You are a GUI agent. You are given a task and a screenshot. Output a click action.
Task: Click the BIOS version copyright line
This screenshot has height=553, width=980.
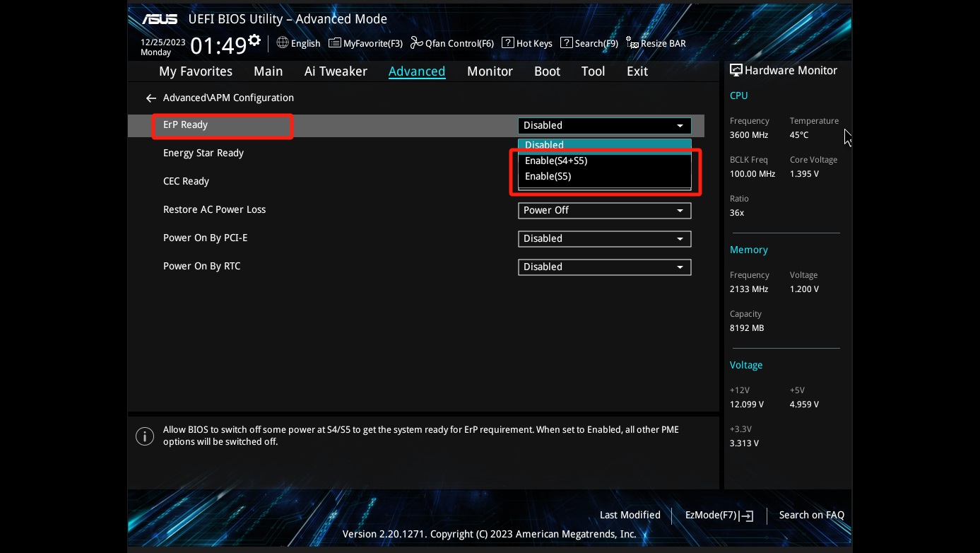490,534
